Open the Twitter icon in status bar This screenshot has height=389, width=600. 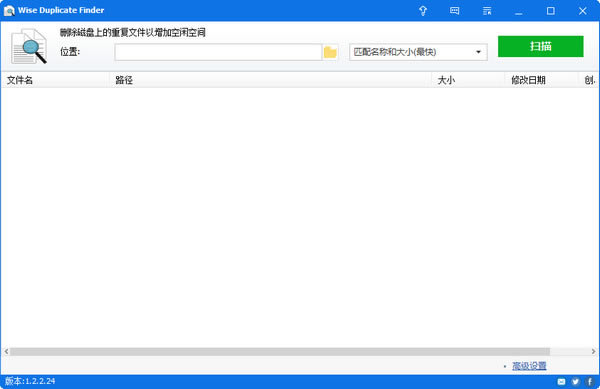pos(575,381)
